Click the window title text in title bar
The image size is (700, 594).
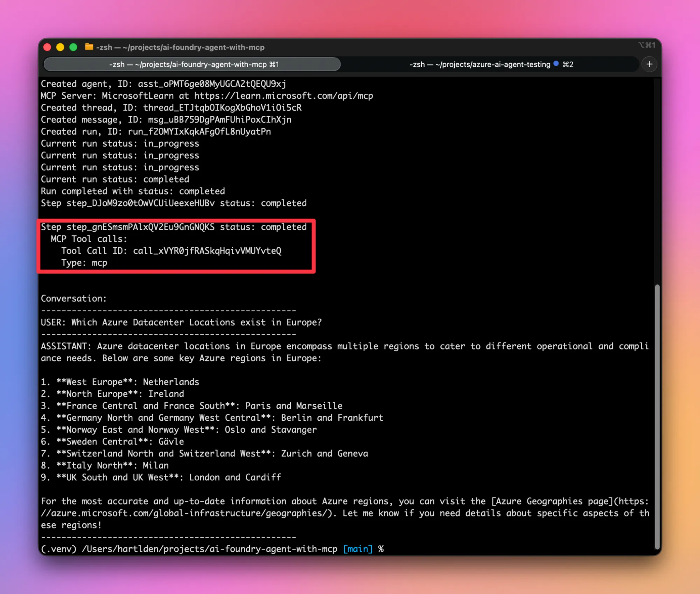click(x=180, y=47)
